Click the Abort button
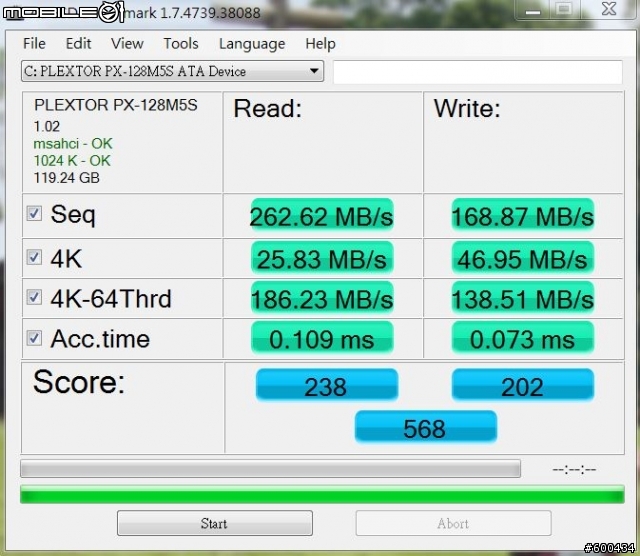 point(453,523)
